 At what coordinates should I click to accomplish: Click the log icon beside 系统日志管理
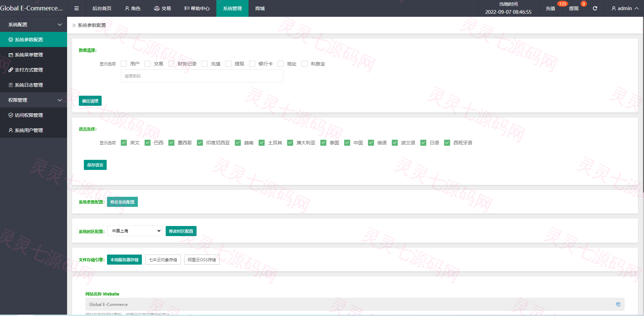point(11,85)
